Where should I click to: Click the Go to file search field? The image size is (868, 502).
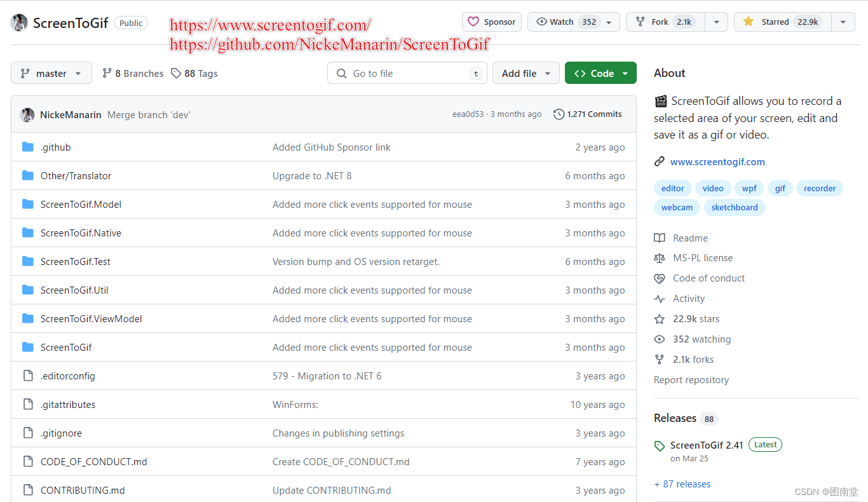click(x=407, y=73)
